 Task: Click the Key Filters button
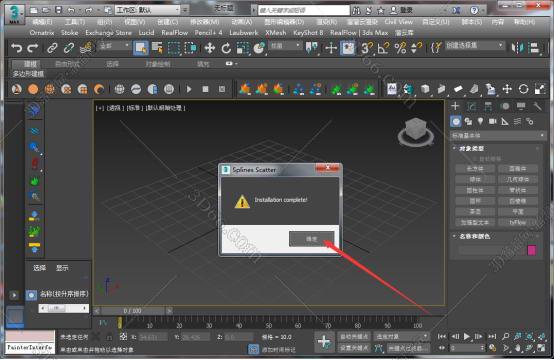(408, 348)
